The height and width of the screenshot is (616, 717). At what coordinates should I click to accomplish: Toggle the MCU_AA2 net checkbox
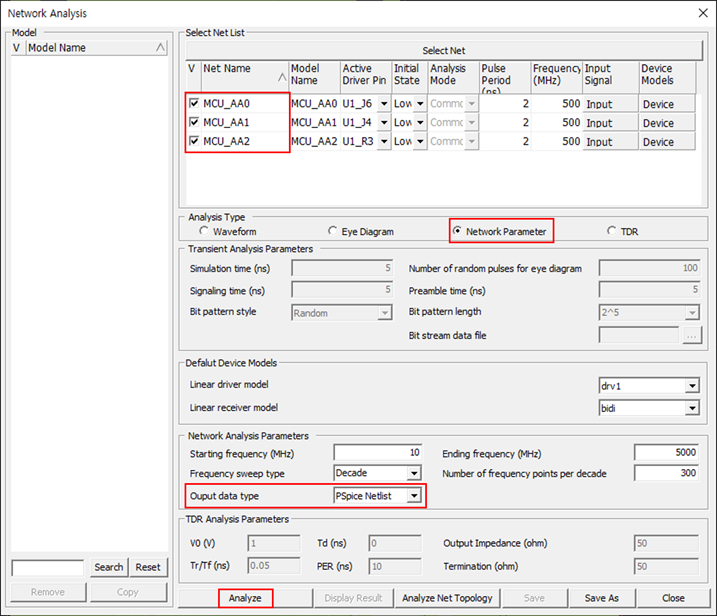194,142
